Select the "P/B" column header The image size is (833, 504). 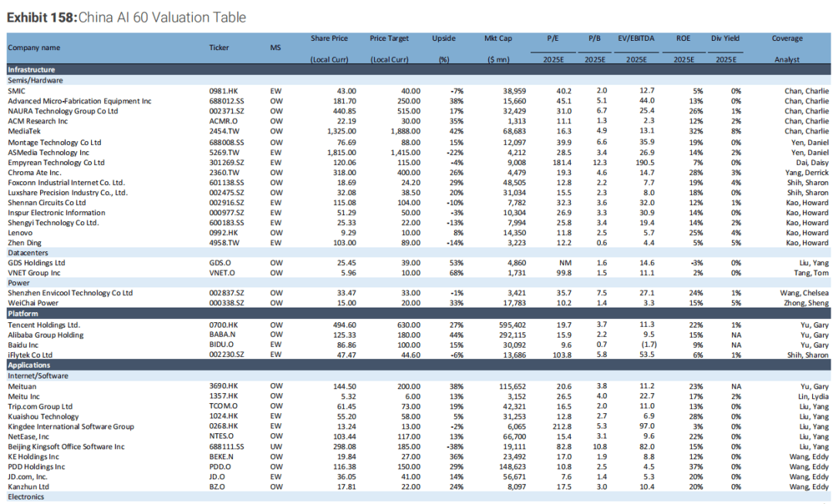click(x=595, y=39)
